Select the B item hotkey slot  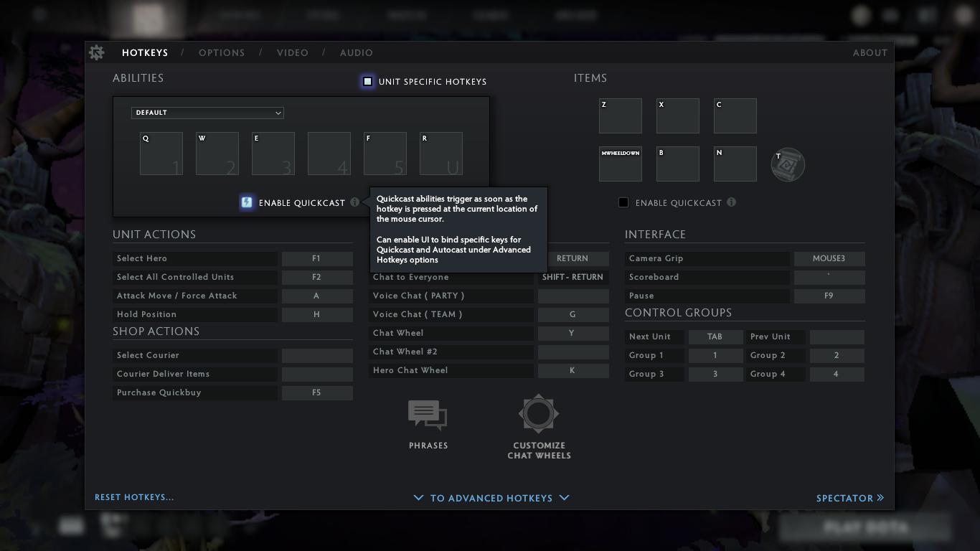click(678, 164)
